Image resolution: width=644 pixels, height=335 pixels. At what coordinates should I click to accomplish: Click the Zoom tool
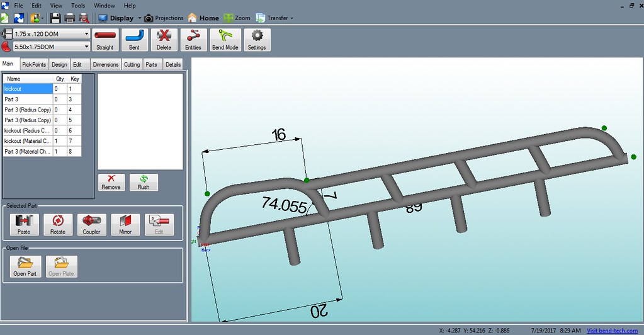237,18
